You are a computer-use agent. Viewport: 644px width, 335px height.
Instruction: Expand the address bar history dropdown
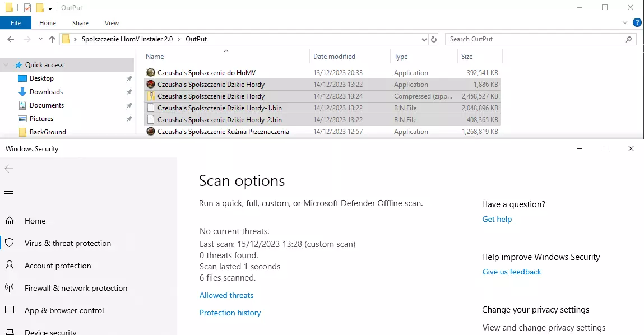pyautogui.click(x=424, y=39)
